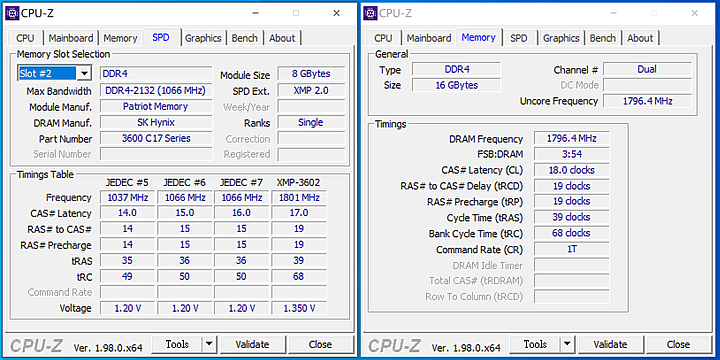Click DRAM Manuf. value SK Hynix
The width and height of the screenshot is (720, 360).
click(156, 123)
